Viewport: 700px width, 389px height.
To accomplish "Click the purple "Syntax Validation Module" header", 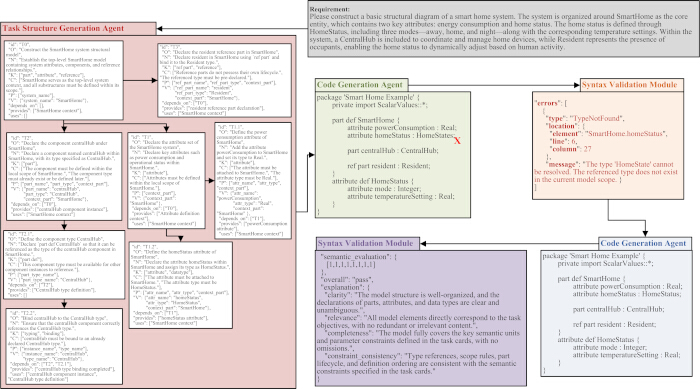I will 367,243.
